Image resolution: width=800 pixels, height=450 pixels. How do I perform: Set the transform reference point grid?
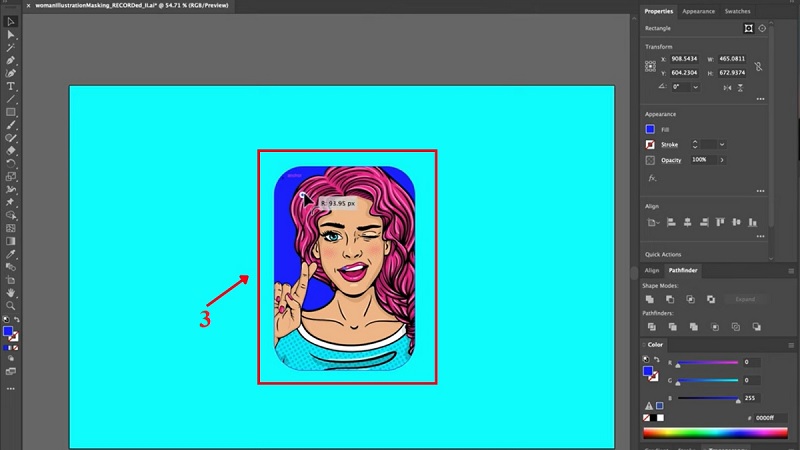[x=650, y=66]
